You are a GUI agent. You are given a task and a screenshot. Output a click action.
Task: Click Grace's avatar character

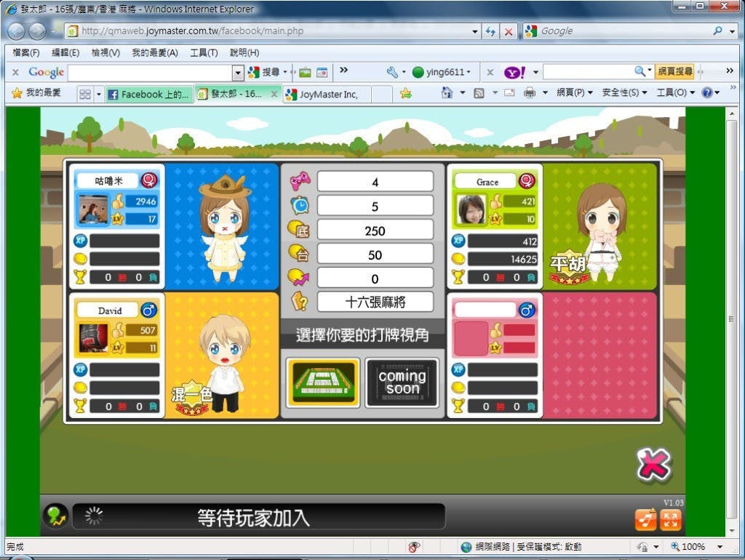[601, 233]
